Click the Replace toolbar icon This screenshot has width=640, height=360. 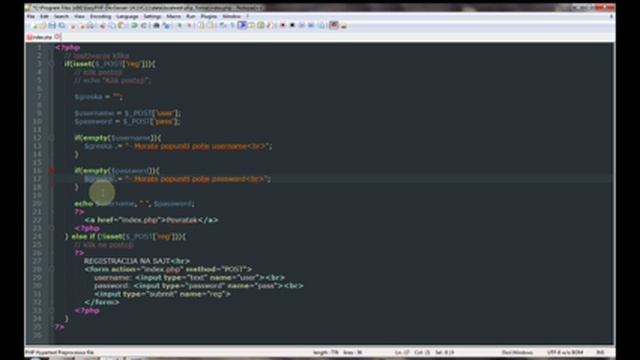coord(167,25)
